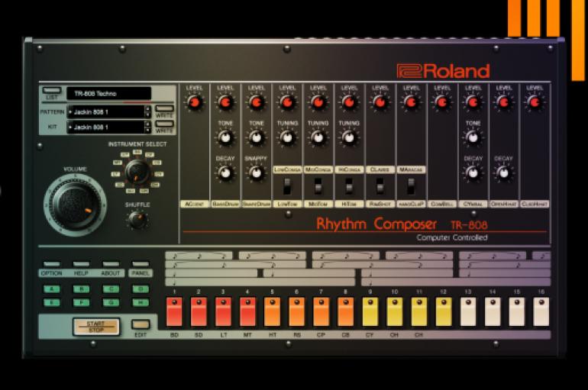Click the Bass Drum DECAY knob
Viewport: 588px width, 390px height.
pyautogui.click(x=225, y=173)
